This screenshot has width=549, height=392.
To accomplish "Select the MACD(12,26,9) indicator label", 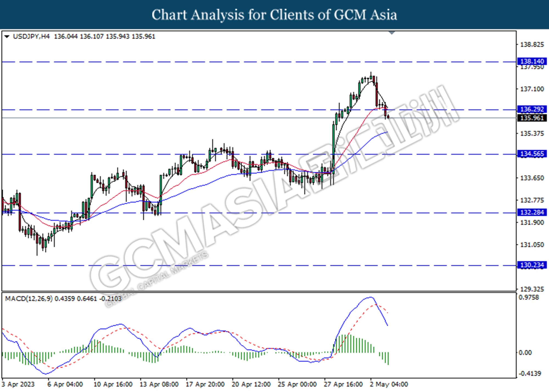I will (29, 299).
